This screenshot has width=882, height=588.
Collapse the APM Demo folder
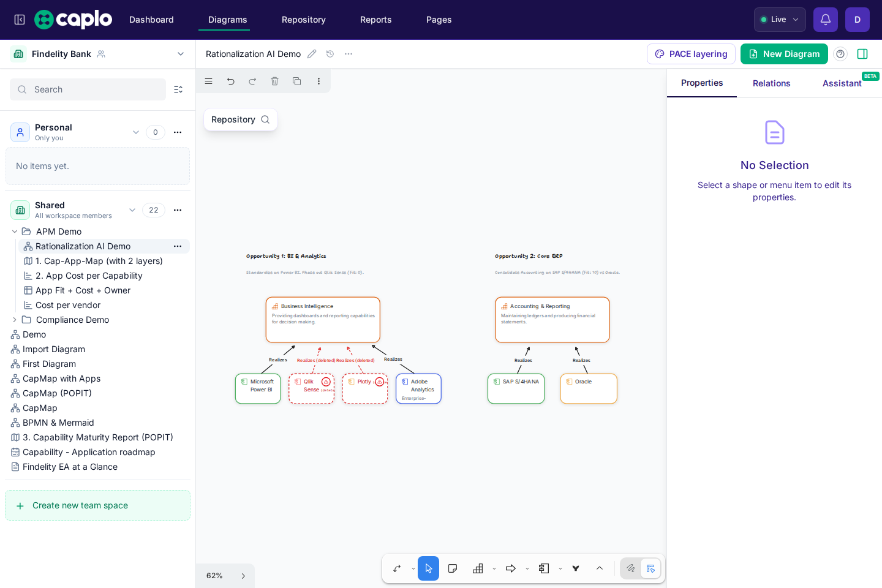point(15,232)
